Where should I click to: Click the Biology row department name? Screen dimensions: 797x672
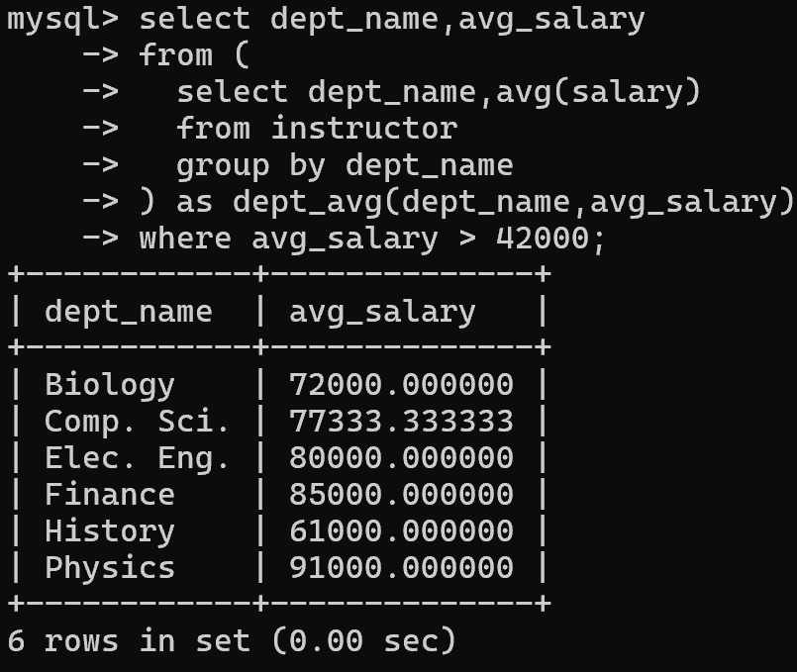(x=109, y=385)
